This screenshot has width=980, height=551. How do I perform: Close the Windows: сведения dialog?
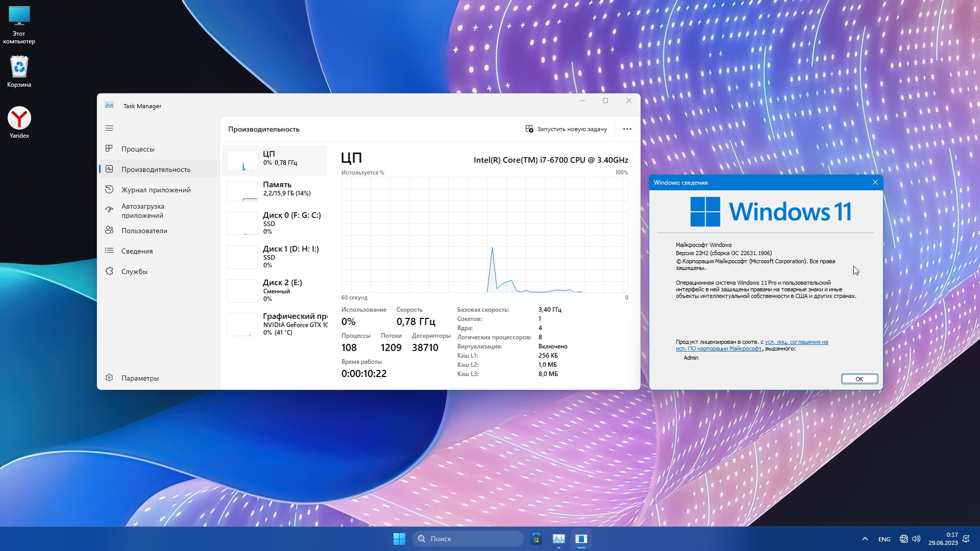[x=875, y=182]
